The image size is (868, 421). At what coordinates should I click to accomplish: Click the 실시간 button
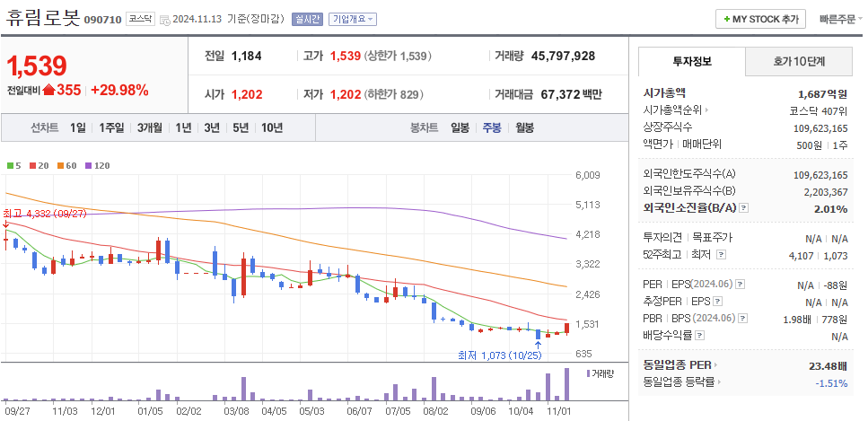pos(307,19)
